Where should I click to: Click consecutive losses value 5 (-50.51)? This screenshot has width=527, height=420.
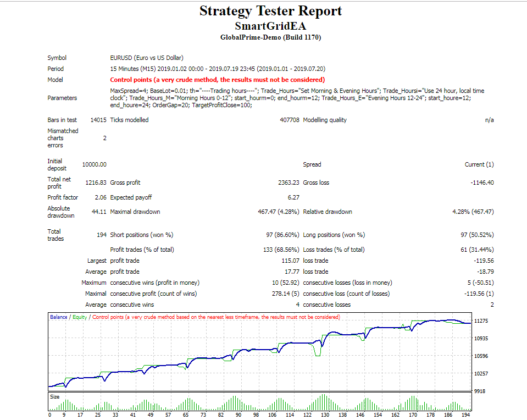(480, 283)
